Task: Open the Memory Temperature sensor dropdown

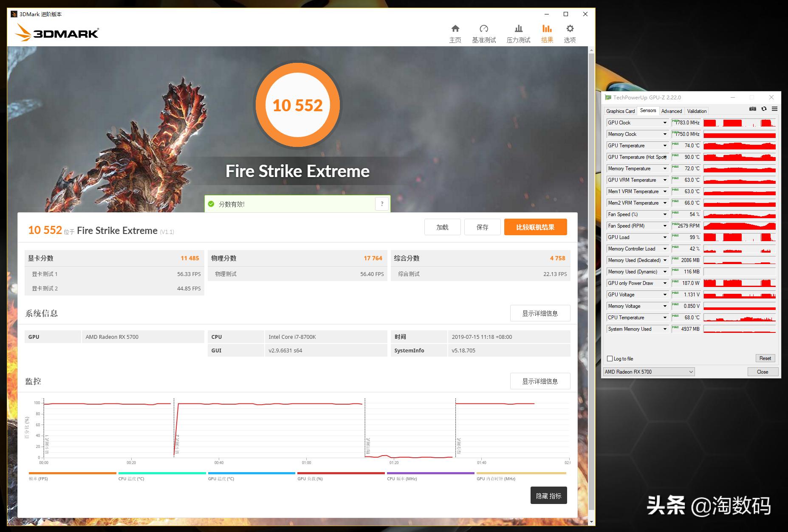Action: [665, 169]
